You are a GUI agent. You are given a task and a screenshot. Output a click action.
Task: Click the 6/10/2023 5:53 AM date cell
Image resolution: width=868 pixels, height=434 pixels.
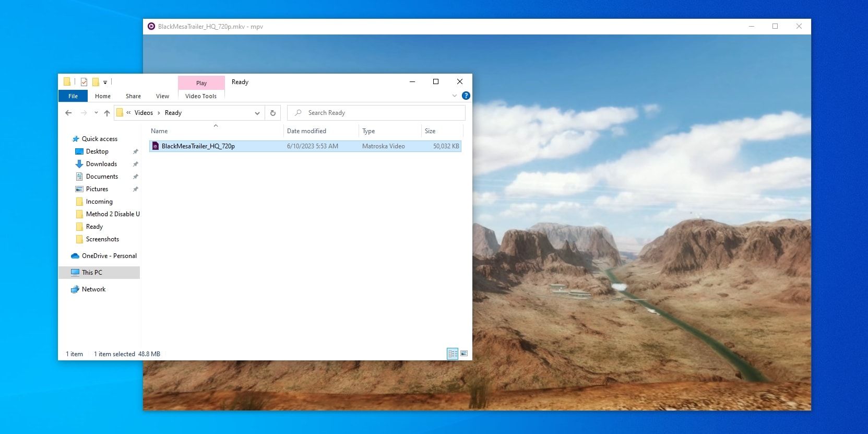tap(313, 146)
